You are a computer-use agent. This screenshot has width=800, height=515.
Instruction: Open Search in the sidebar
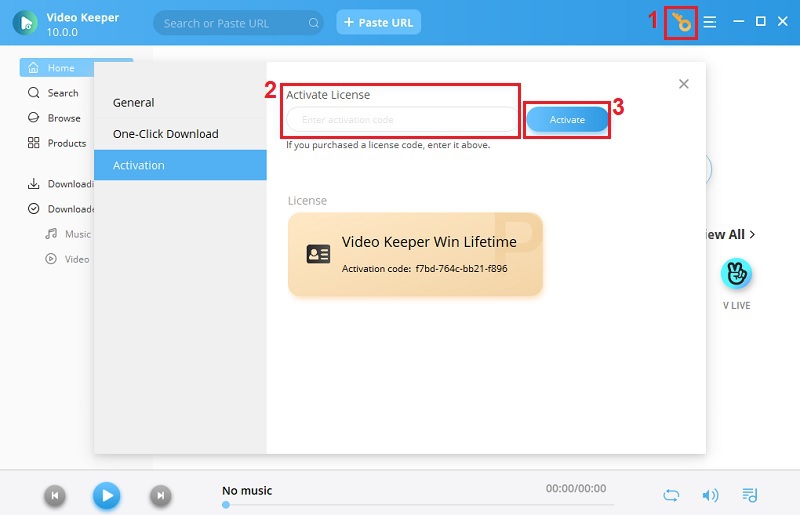coord(54,93)
